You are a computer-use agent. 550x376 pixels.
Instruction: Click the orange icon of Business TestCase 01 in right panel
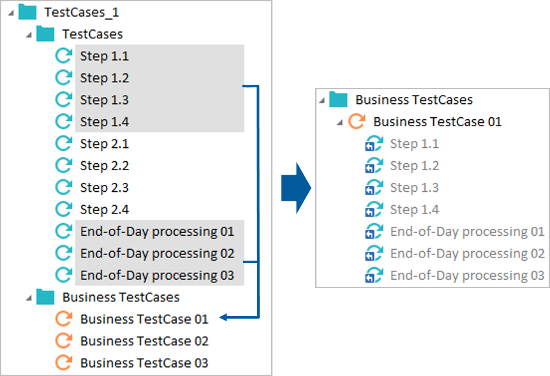357,121
